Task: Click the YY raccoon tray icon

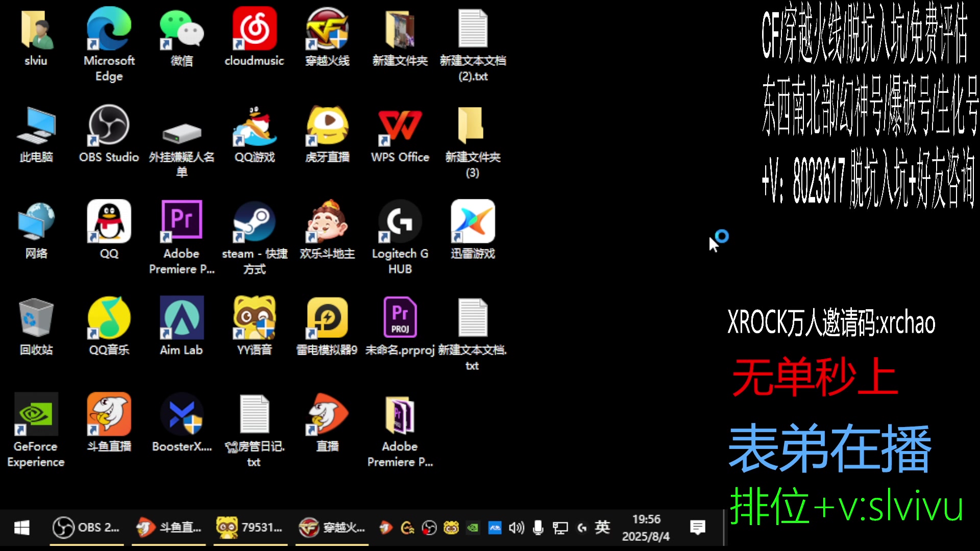Action: coord(451,528)
